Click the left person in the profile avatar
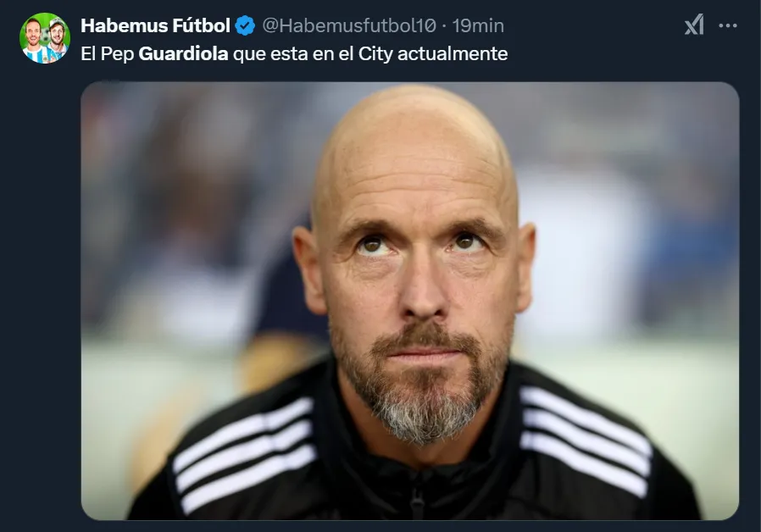The width and height of the screenshot is (761, 532). coord(34,40)
